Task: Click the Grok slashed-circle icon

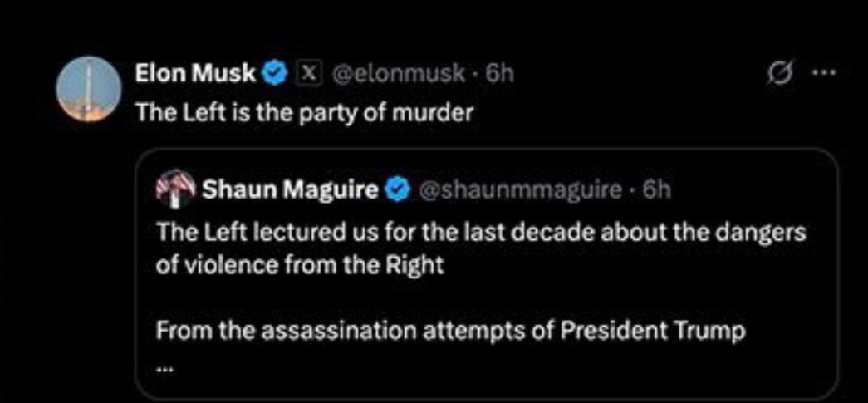Action: pyautogui.click(x=778, y=71)
